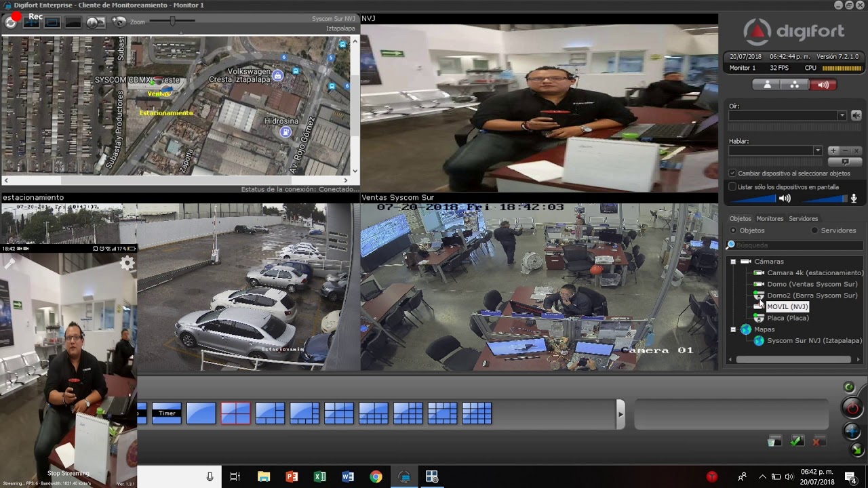Click the green checkmark icon
This screenshot has width=868, height=488.
pos(797,441)
